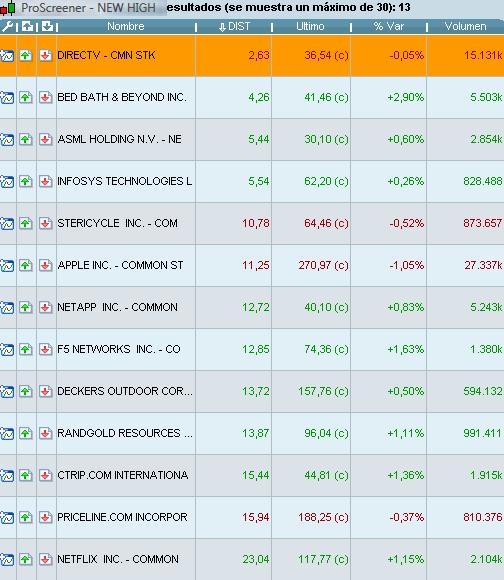Click red down arrow on NETAPP row
Screen dimensions: 504x580
click(45, 307)
